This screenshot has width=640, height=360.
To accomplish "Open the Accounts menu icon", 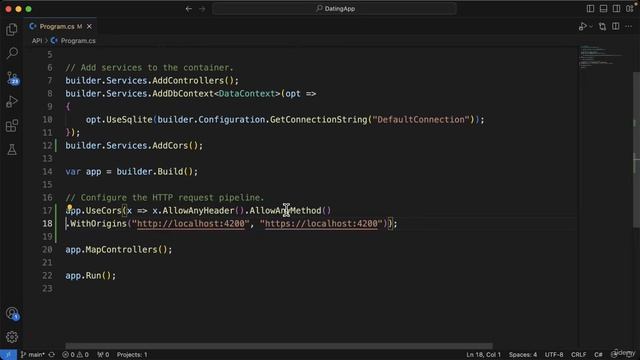I will pyautogui.click(x=12, y=313).
